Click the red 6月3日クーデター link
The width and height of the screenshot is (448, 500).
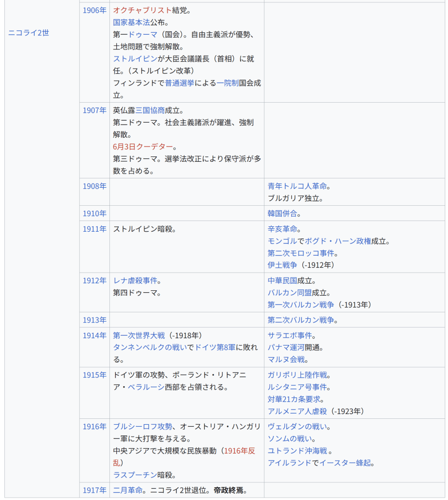click(x=143, y=147)
